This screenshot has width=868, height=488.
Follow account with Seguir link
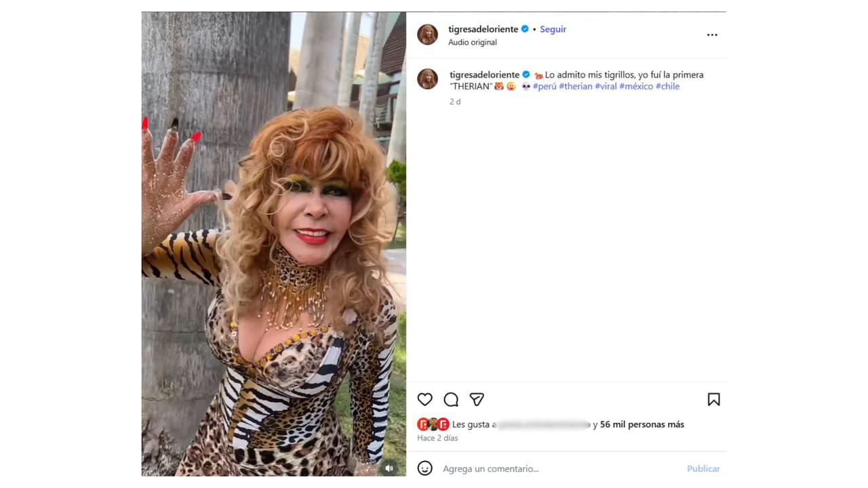tap(553, 29)
